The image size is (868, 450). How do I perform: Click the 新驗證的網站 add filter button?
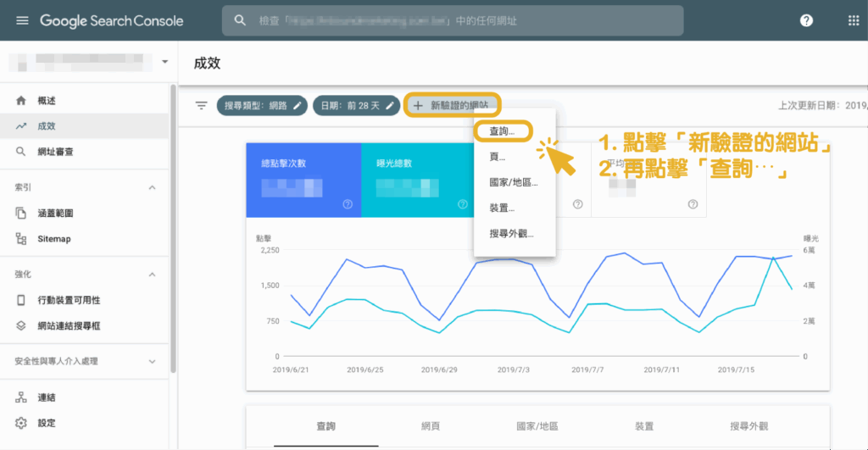(453, 105)
